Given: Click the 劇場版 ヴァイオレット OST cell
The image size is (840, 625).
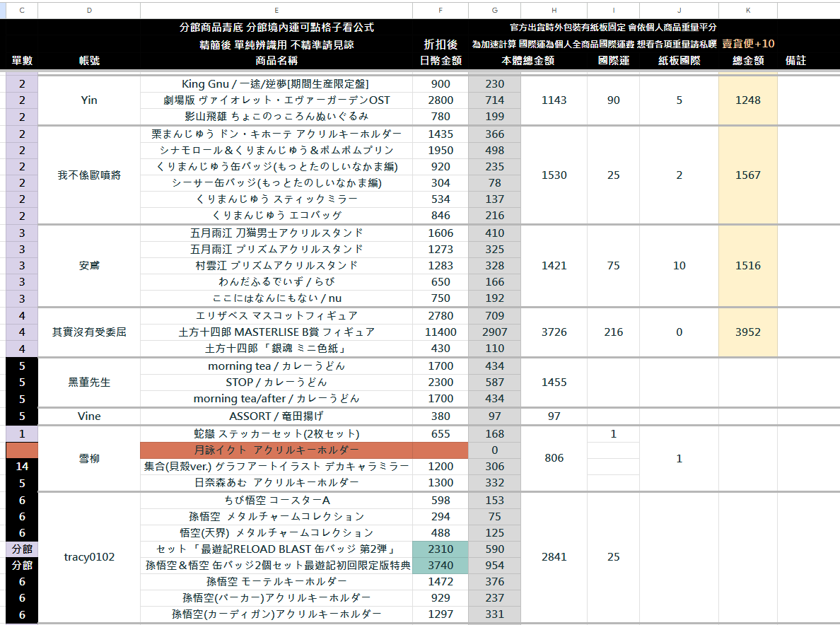Looking at the screenshot, I should pyautogui.click(x=276, y=100).
